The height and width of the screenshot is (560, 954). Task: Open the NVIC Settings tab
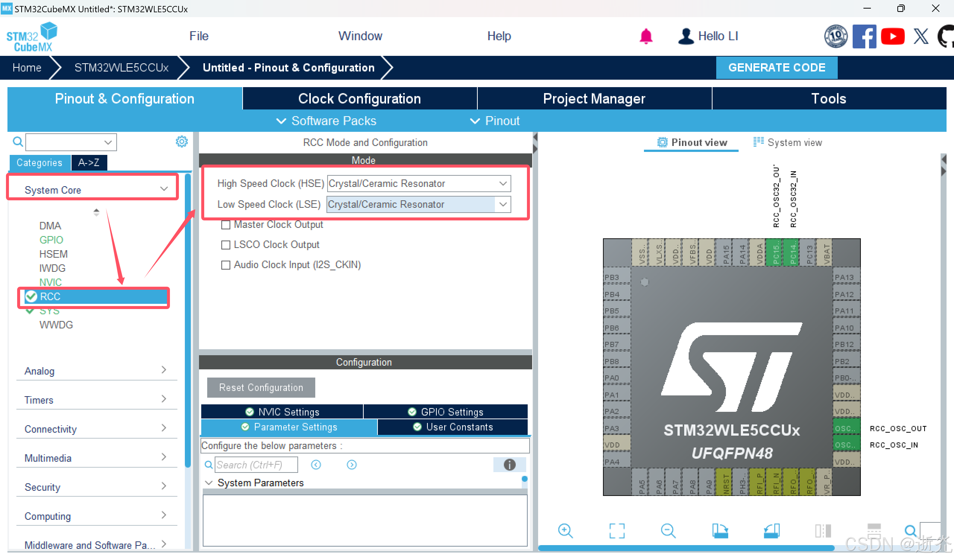point(282,412)
